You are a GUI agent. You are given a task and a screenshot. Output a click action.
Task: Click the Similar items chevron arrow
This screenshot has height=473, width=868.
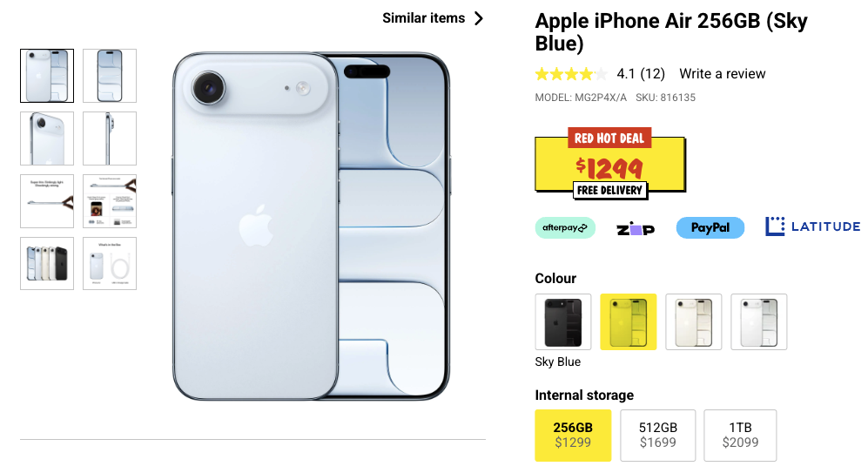point(479,18)
